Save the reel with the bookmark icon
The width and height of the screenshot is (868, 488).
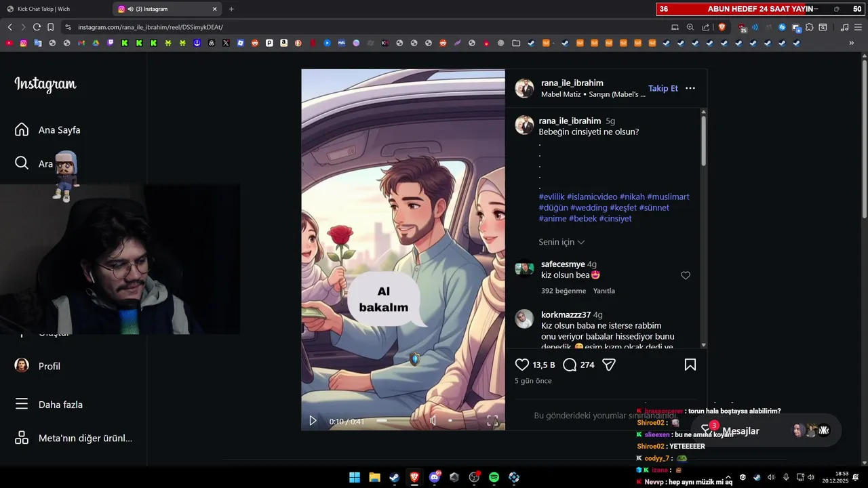(x=690, y=365)
